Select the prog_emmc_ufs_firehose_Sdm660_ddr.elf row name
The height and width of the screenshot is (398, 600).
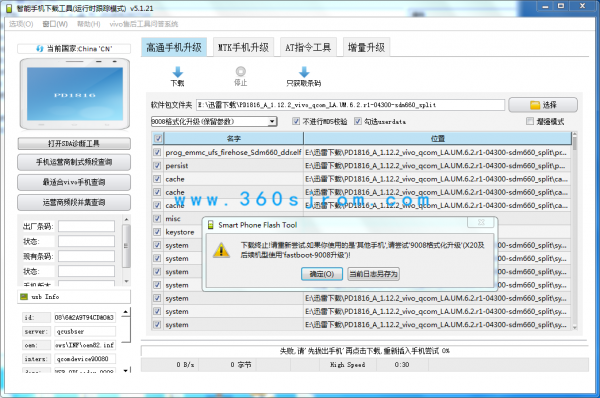point(233,152)
